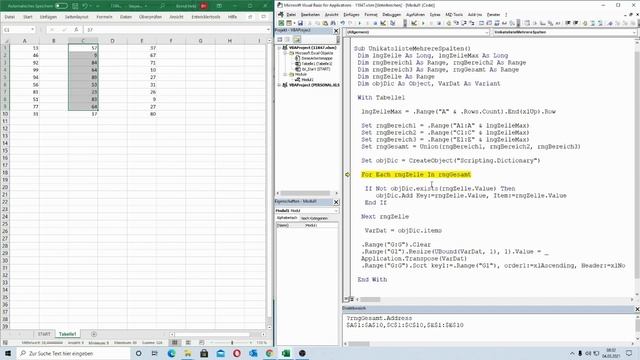Screen dimensions: 640x360
Task: Open the Excel Einfügen ribbon tab
Action: click(x=49, y=17)
